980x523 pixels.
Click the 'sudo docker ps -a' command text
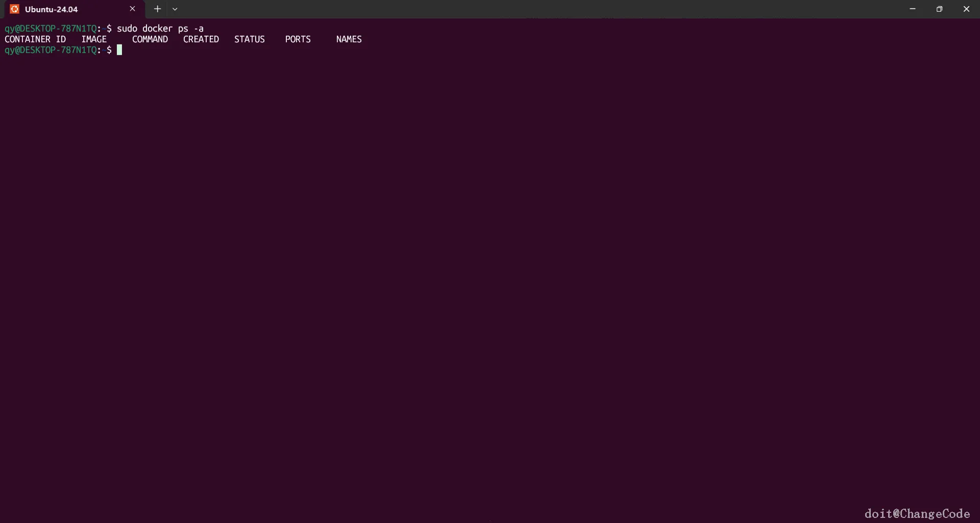tap(160, 29)
